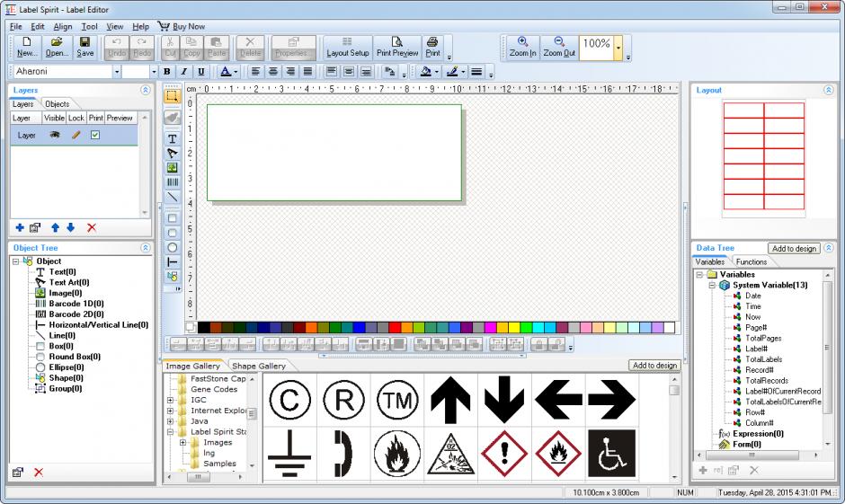The height and width of the screenshot is (504, 845).
Task: Select the Text Art tool in palette
Action: pyautogui.click(x=173, y=154)
